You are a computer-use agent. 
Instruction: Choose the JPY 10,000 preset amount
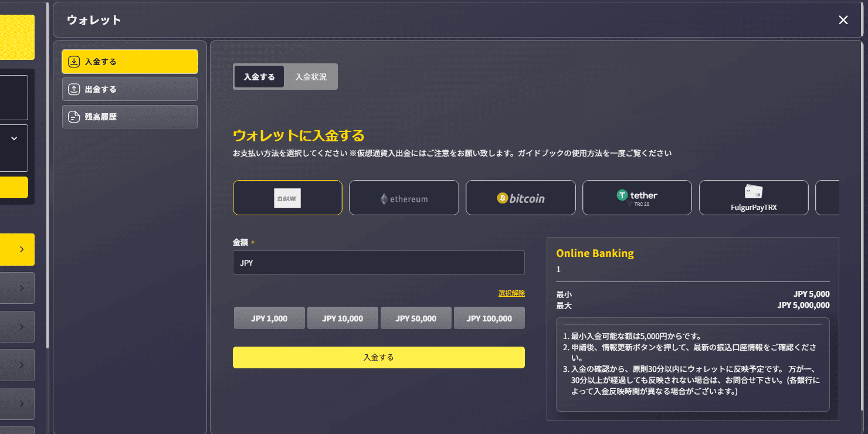[x=343, y=318]
